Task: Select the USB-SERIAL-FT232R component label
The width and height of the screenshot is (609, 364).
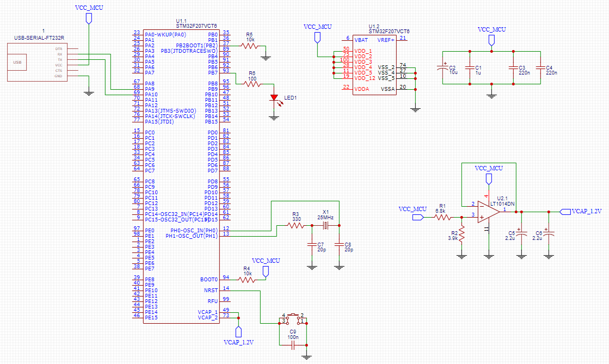Action: tap(39, 38)
